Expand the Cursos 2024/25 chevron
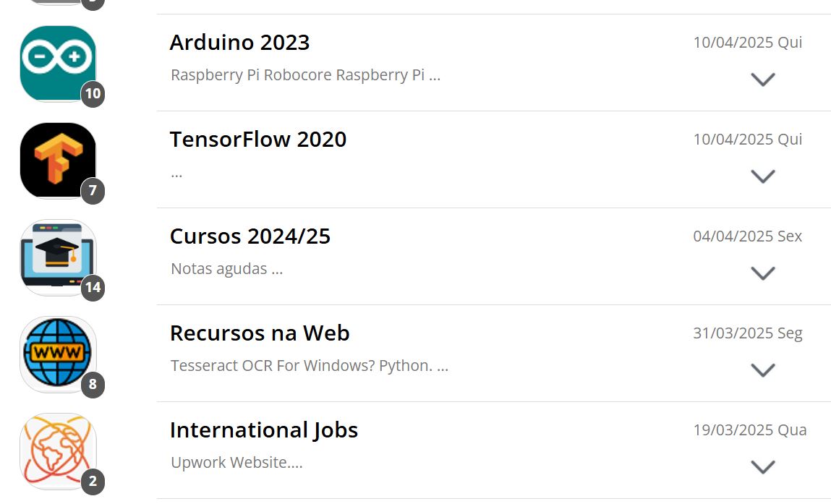Viewport: 831px width, 504px height. (x=763, y=273)
